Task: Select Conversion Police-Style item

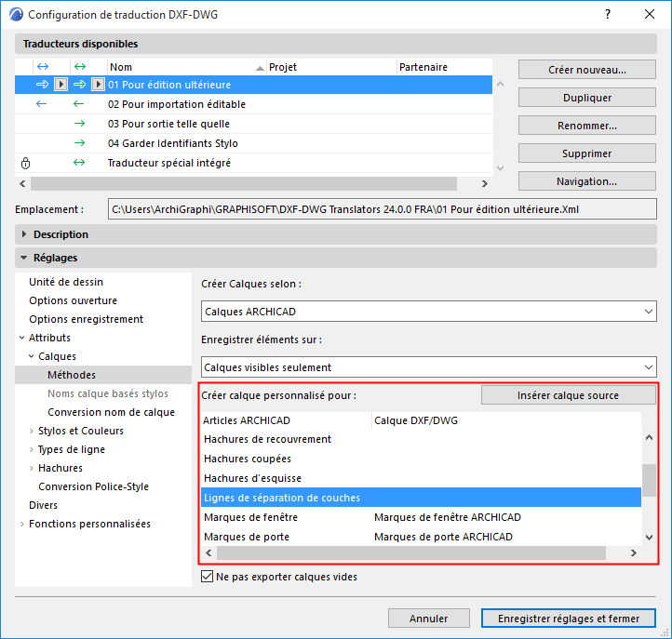Action: 93,486
